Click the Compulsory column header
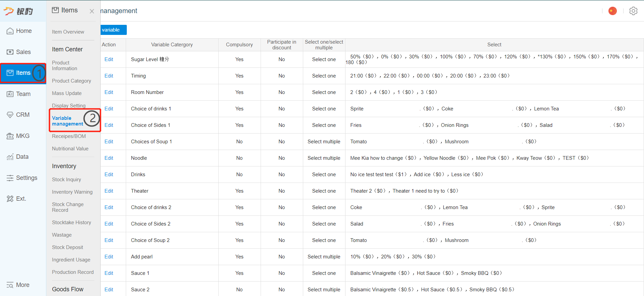 pyautogui.click(x=239, y=45)
